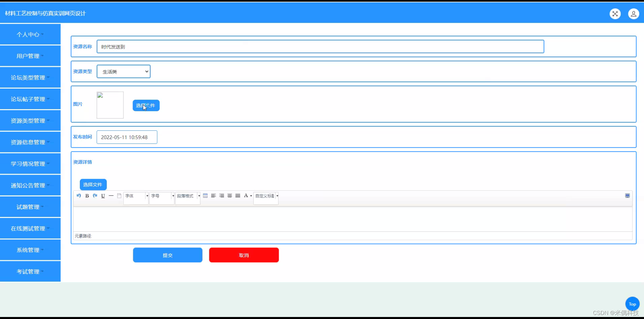Click the blank page icon in the editor toolbar
The width and height of the screenshot is (644, 319).
click(119, 196)
